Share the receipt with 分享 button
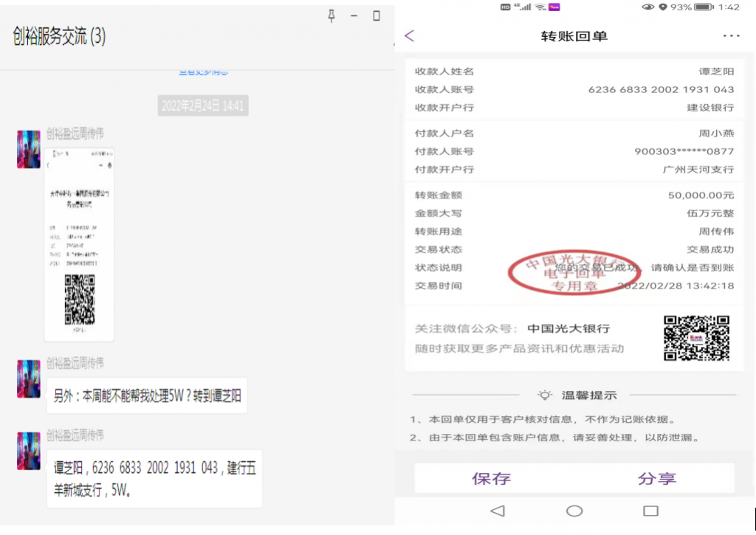This screenshot has width=756, height=535. coord(657,478)
